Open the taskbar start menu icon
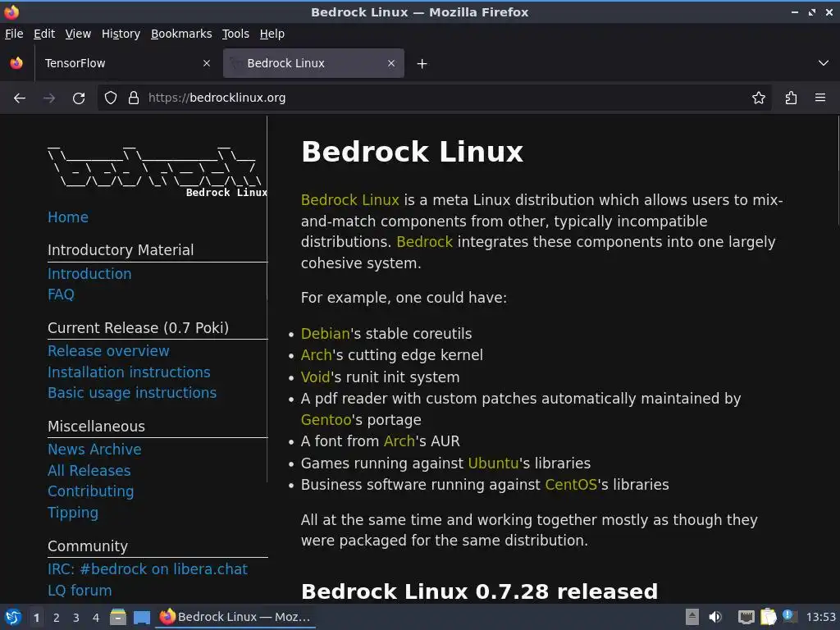The width and height of the screenshot is (840, 630). coord(13,617)
